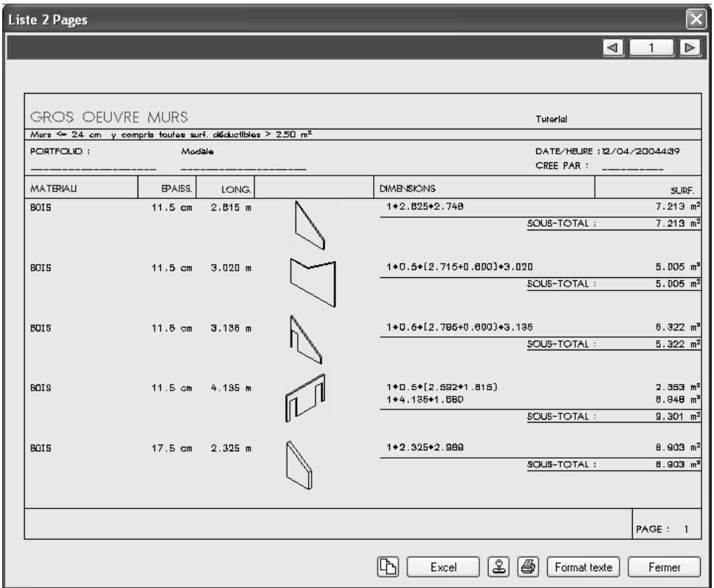Click dimension formula ending in *3.020

[x=459, y=267]
